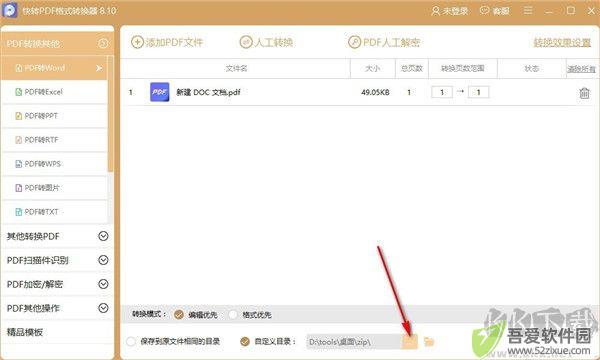Click the app logo in title bar
600x360 pixels.
click(10, 10)
